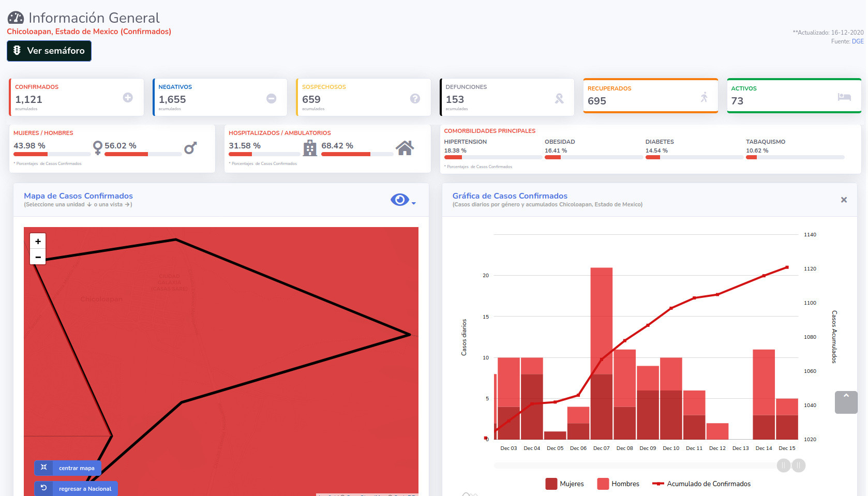
Task: Click the Actualizado 16-12-2020 date text
Action: click(x=828, y=32)
